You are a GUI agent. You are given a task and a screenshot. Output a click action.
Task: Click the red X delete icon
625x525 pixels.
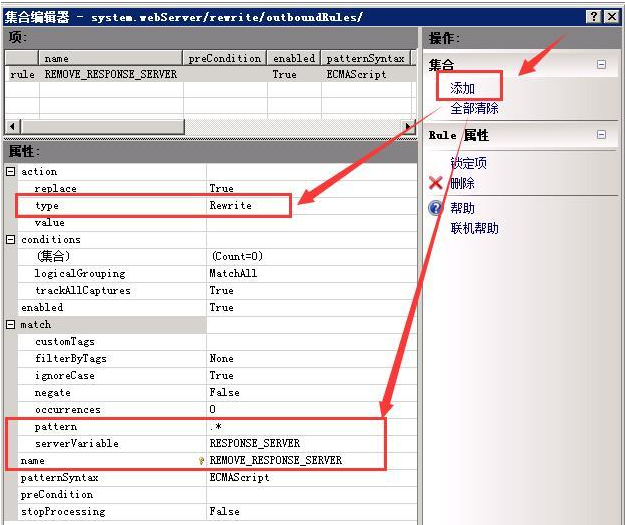coord(435,184)
